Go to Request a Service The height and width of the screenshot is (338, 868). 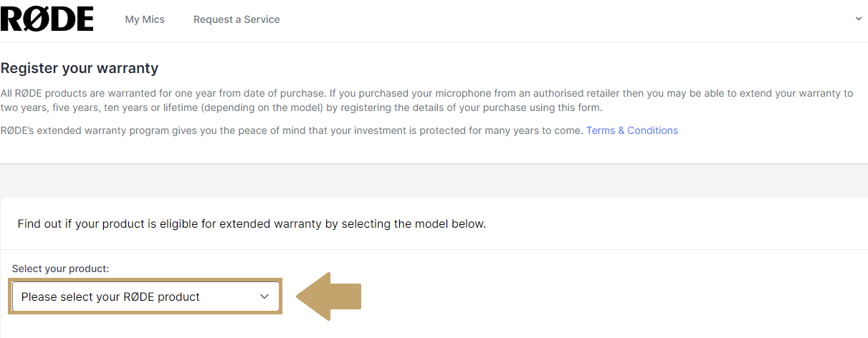237,19
